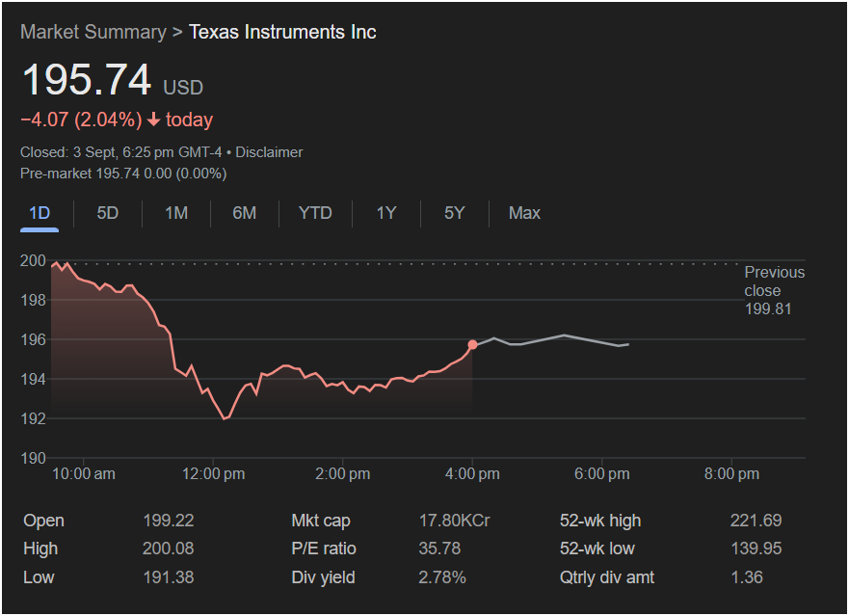Screen dimensions: 849x616
Task: Click the USD currency label
Action: 183,87
